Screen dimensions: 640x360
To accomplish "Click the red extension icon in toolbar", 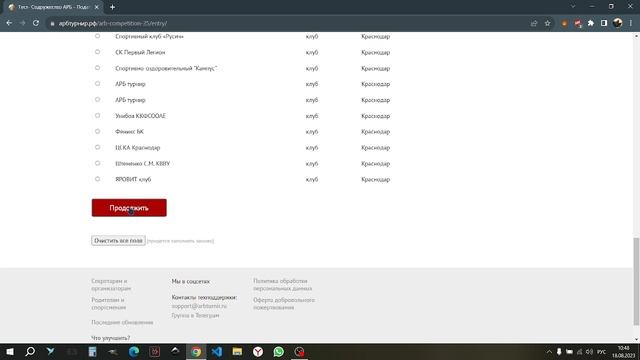I will pyautogui.click(x=578, y=24).
